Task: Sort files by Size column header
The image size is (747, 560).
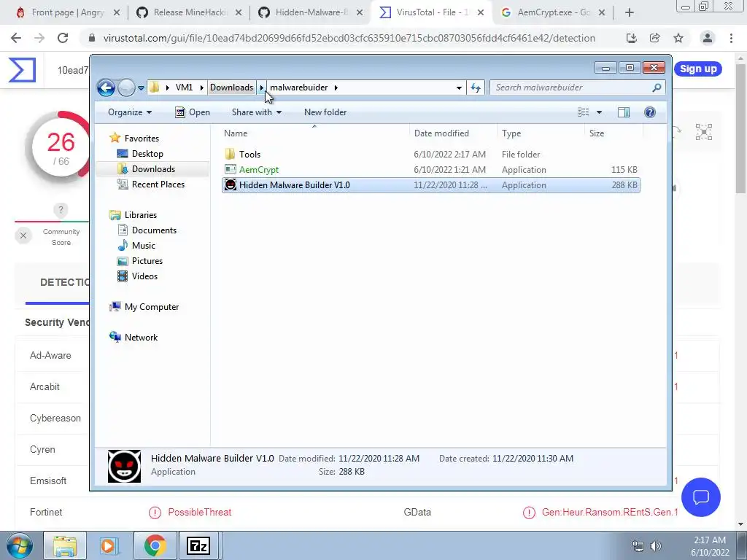Action: pyautogui.click(x=614, y=133)
